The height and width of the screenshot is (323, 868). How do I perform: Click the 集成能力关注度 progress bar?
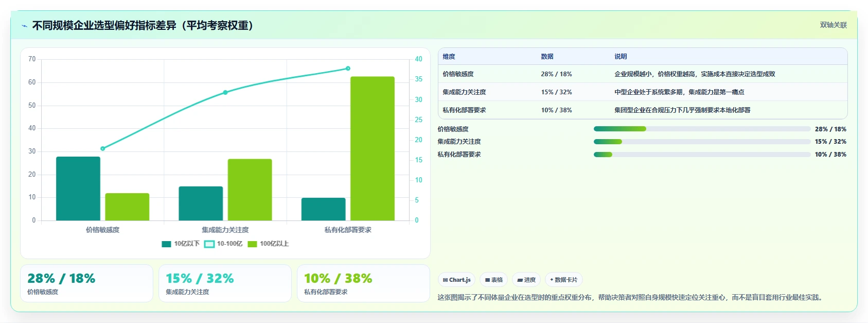point(702,142)
